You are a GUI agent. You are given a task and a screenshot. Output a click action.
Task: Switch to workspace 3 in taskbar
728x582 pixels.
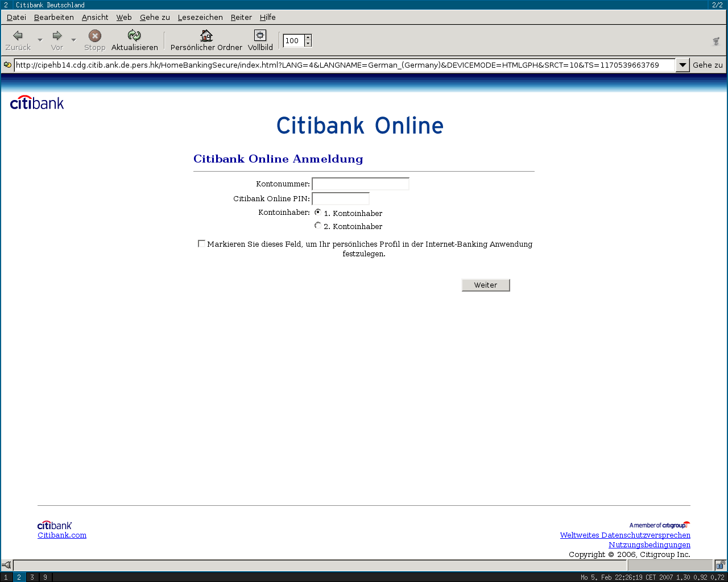[32, 577]
